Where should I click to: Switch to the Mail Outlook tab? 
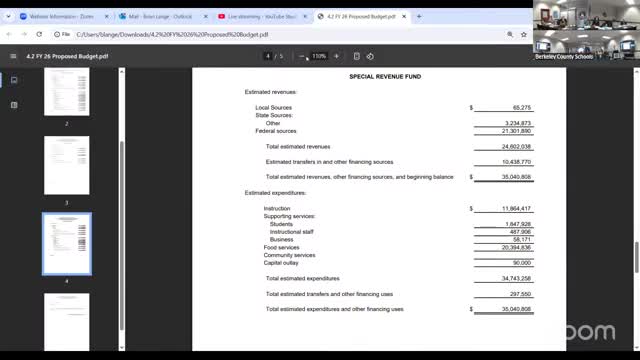click(160, 16)
